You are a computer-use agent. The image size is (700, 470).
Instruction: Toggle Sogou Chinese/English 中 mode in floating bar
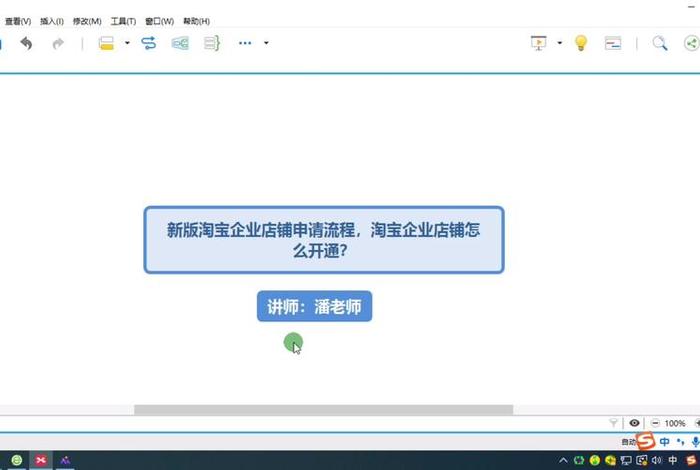(x=665, y=442)
